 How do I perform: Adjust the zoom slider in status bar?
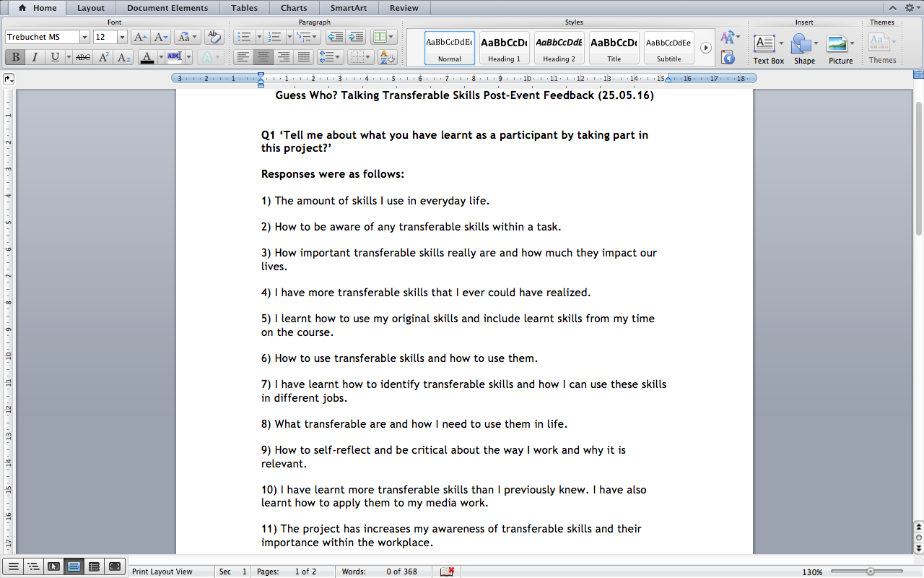point(871,571)
